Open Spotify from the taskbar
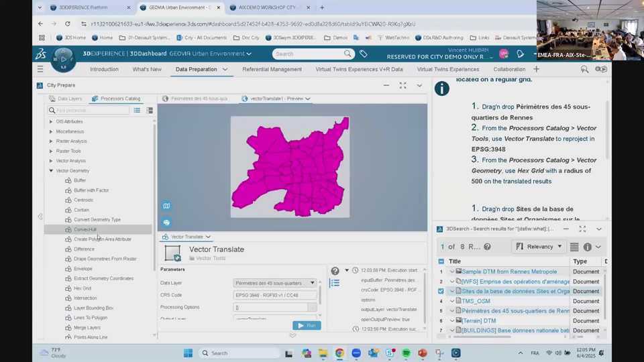The image size is (644, 362). 407,353
